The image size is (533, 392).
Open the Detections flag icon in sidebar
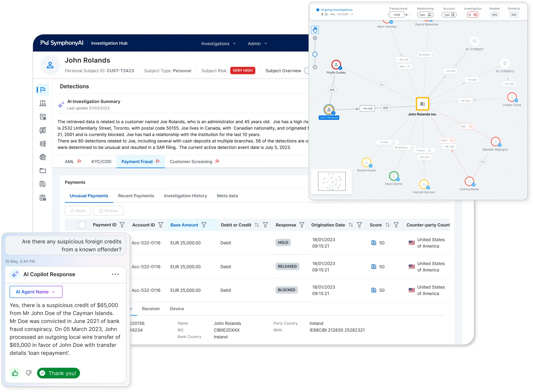tap(43, 90)
